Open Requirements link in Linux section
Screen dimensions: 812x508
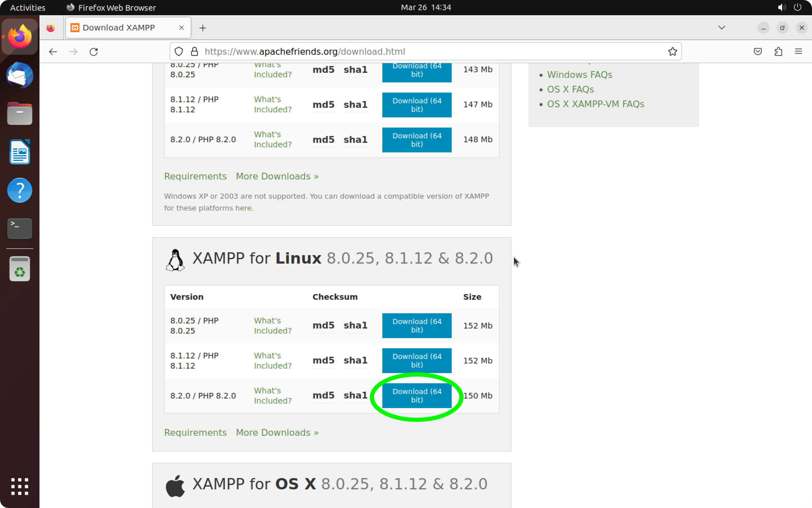point(195,432)
